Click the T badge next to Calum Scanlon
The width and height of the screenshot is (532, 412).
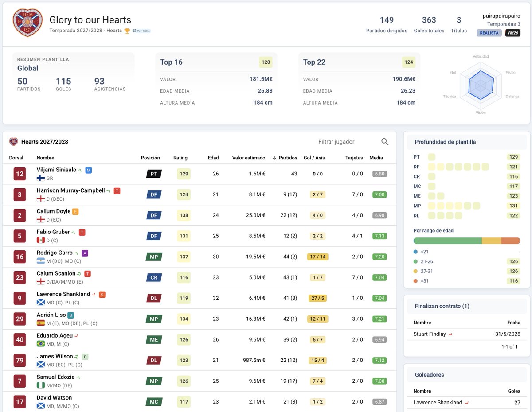(x=87, y=274)
